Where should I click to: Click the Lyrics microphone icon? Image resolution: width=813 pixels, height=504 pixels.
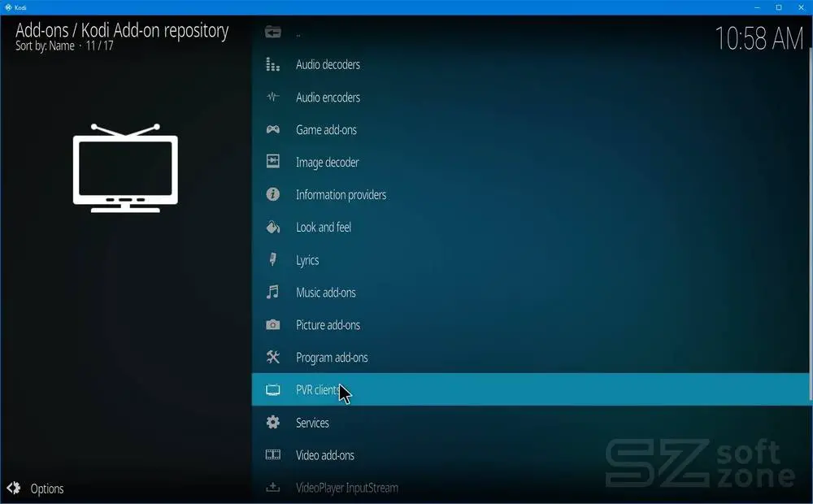[x=272, y=259]
